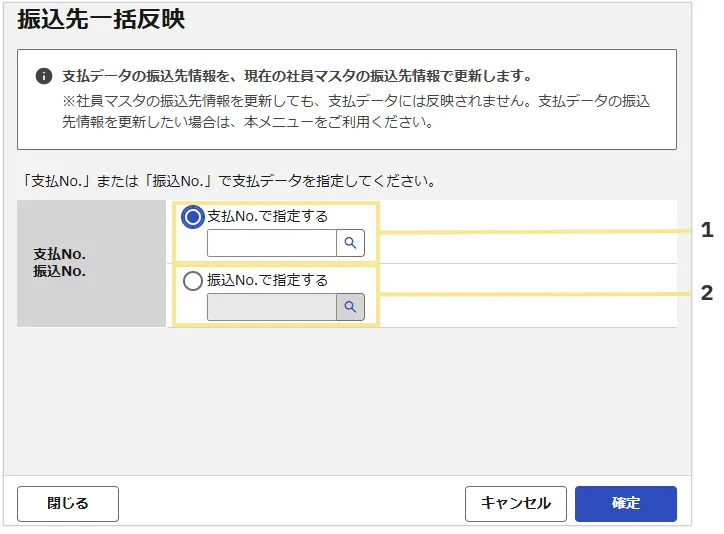This screenshot has width=724, height=534.
Task: Click the 振込先一括反映 dialog title
Action: click(101, 19)
